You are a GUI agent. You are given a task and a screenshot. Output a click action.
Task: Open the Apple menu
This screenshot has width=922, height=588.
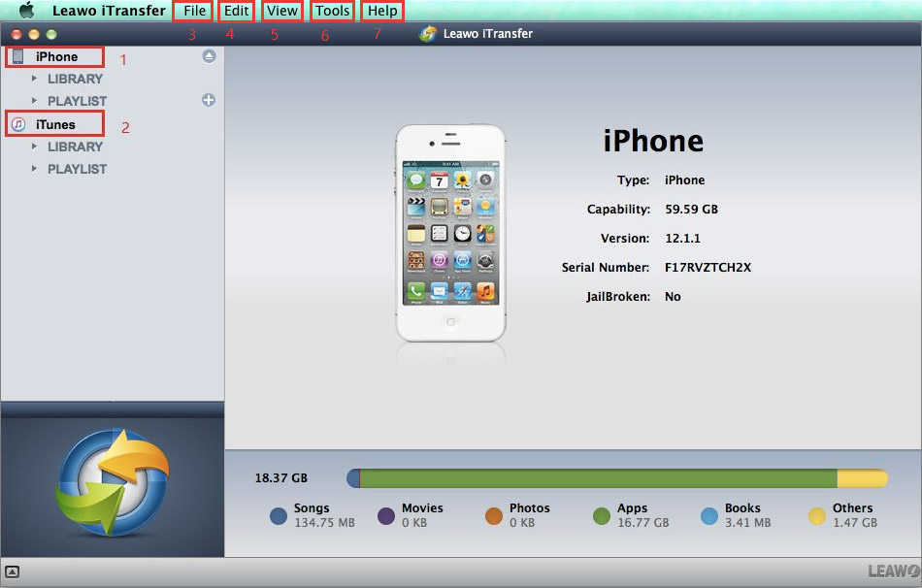26,11
